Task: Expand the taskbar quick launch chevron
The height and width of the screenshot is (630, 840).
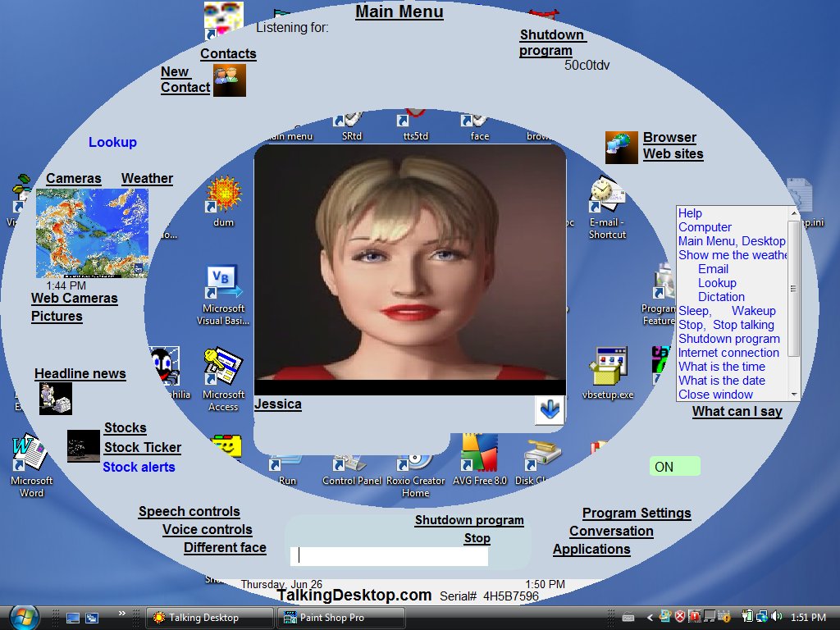Action: point(122,614)
